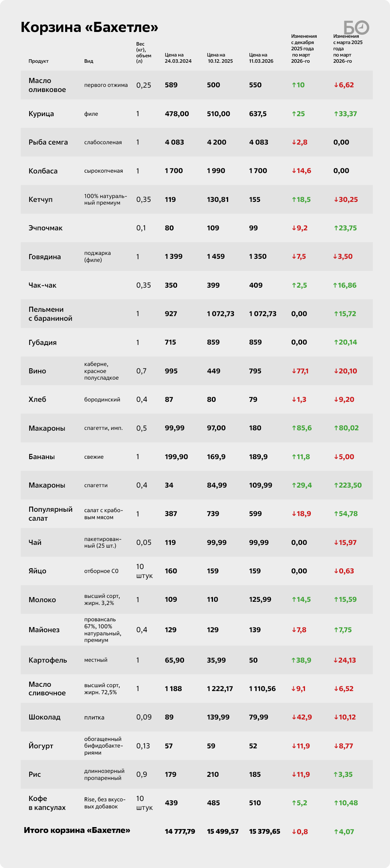Click the «Вид» column header
The height and width of the screenshot is (868, 390).
click(89, 61)
